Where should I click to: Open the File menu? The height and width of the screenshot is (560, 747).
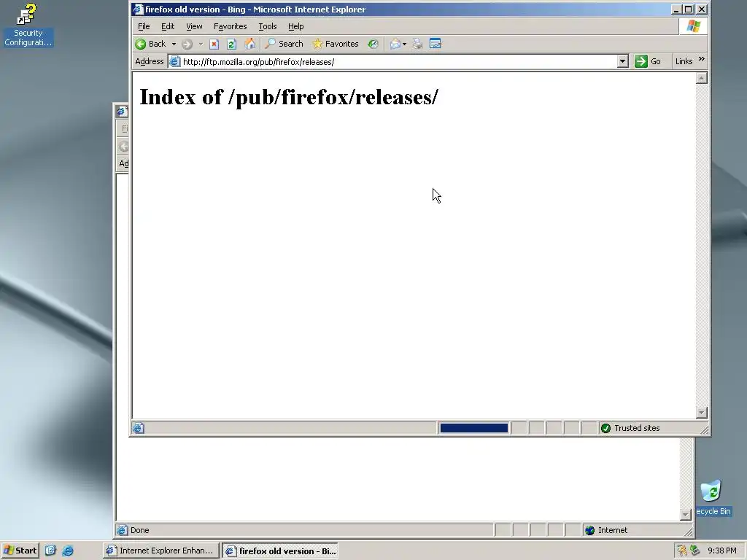pyautogui.click(x=144, y=26)
